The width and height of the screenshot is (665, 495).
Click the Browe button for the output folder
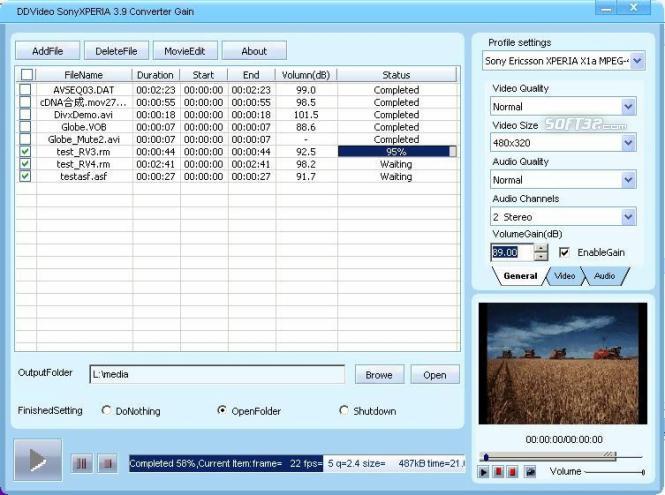pyautogui.click(x=379, y=375)
